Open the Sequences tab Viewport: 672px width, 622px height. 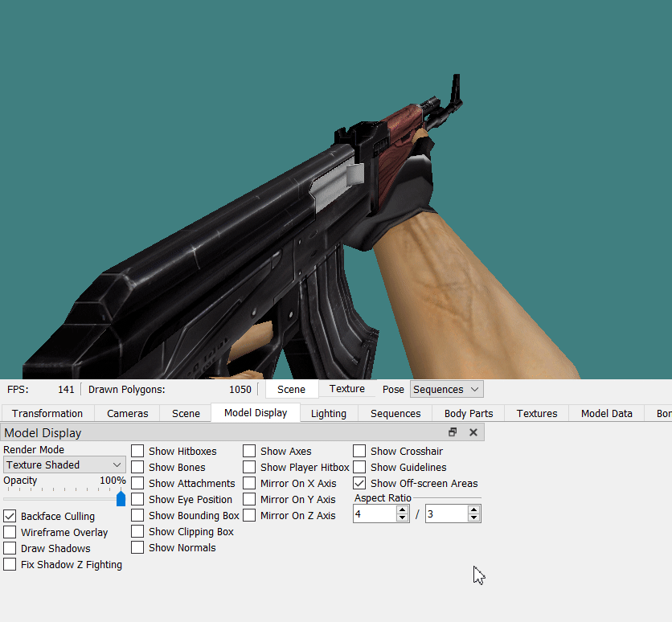[x=395, y=413]
